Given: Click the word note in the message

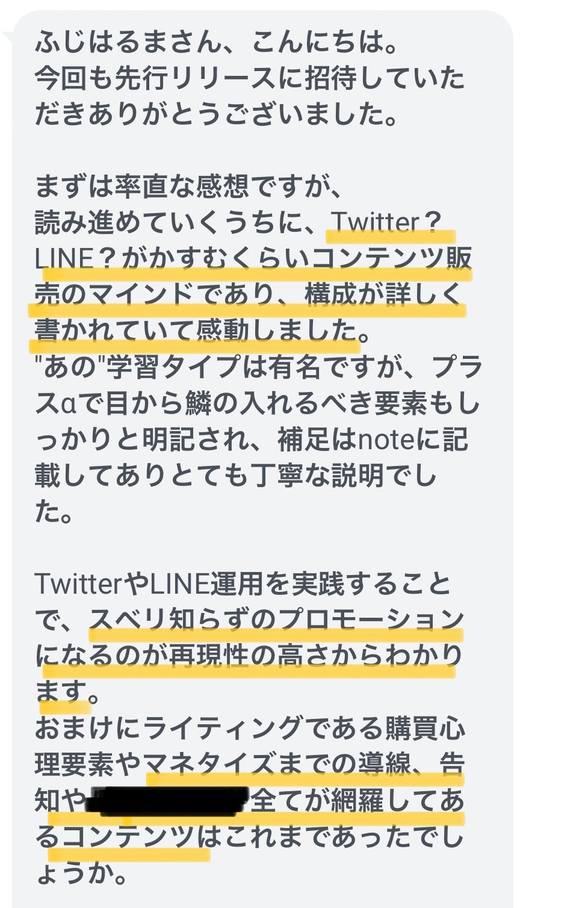Looking at the screenshot, I should [386, 440].
